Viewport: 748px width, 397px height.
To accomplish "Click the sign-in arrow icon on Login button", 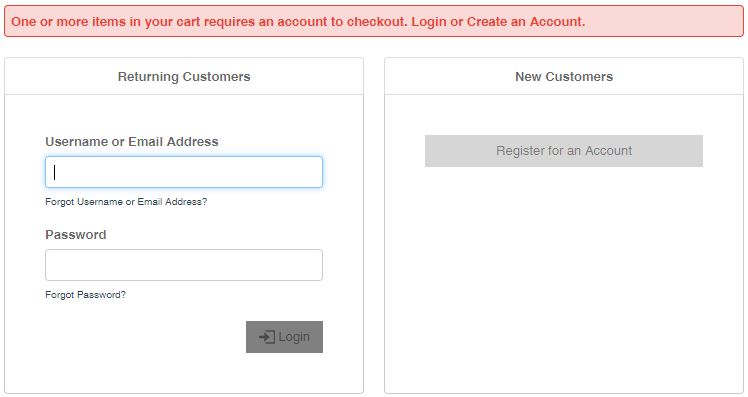I will coord(267,337).
